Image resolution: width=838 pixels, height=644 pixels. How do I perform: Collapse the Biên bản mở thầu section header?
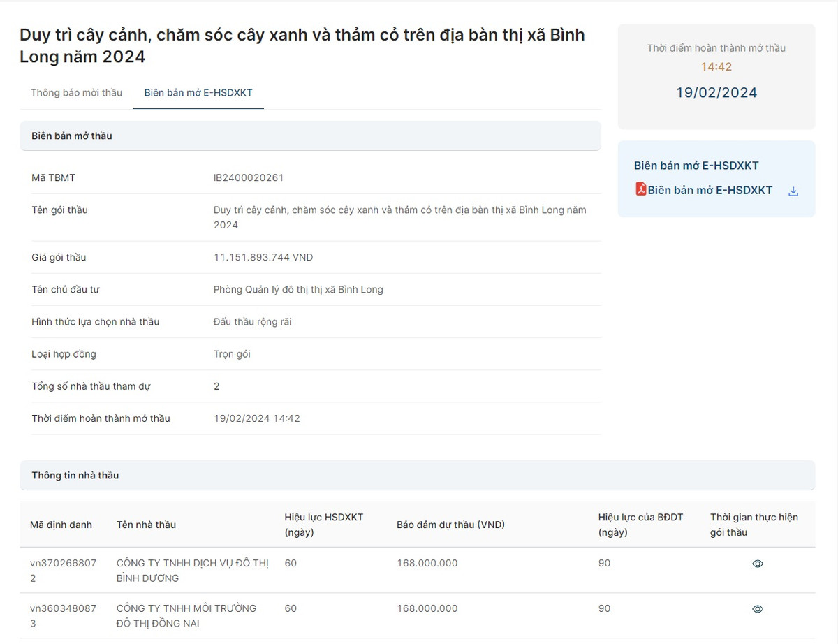pos(310,136)
